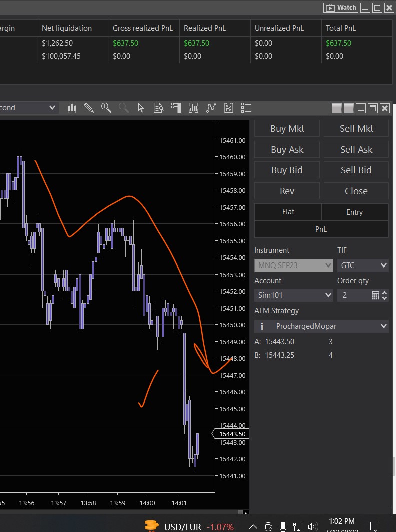
Task: Click the Close position button
Action: [356, 191]
